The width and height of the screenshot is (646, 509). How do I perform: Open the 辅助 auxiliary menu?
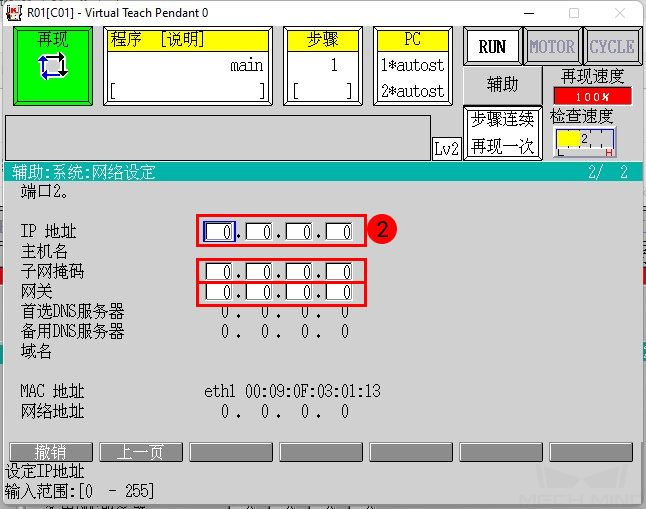point(503,85)
